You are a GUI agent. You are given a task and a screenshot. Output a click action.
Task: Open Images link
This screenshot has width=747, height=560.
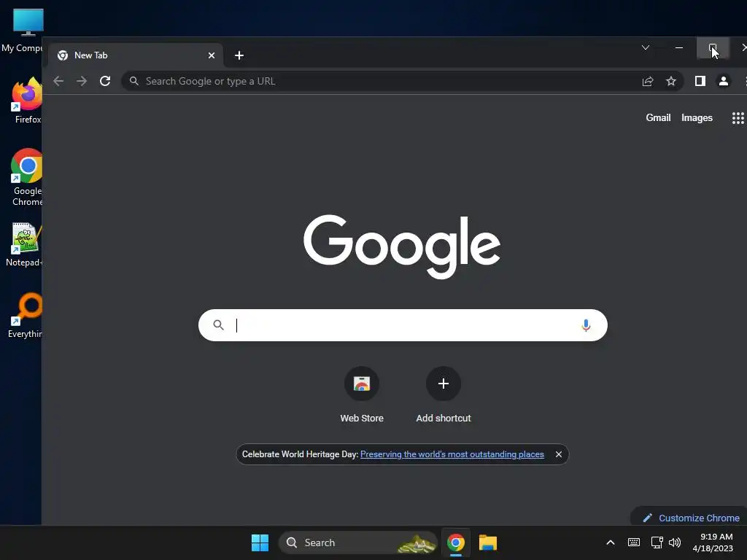[697, 117]
